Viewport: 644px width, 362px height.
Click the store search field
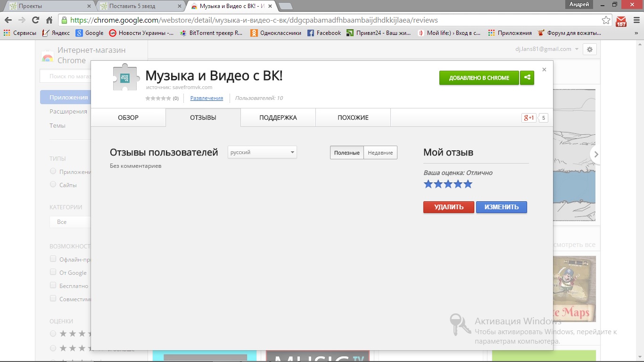pyautogui.click(x=66, y=76)
